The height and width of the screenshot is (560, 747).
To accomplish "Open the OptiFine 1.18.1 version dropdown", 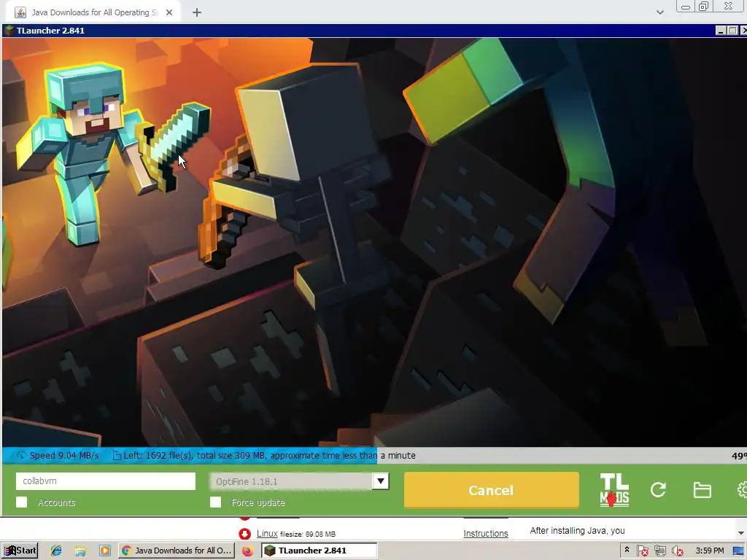I will [299, 481].
